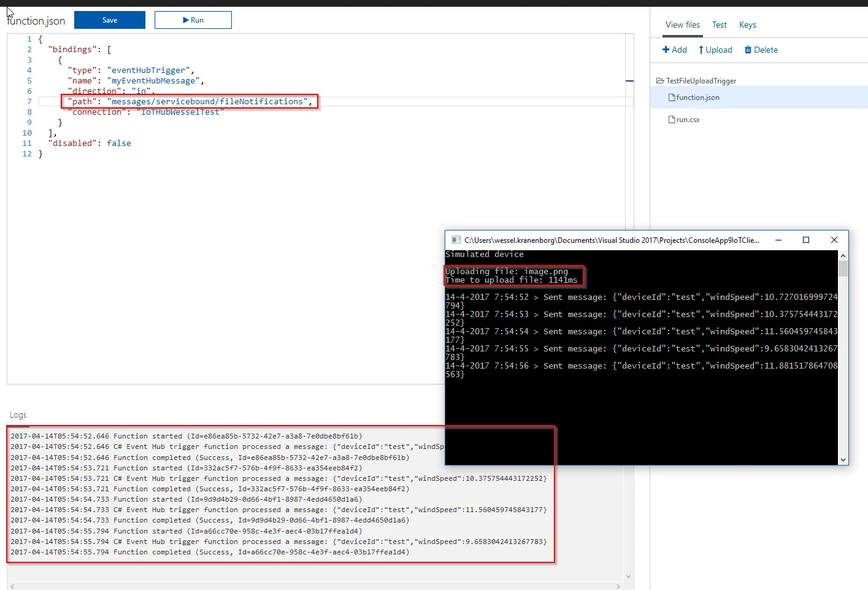Click the 7:54:56 sent message console line
Screen dimensions: 868x590
click(x=641, y=366)
